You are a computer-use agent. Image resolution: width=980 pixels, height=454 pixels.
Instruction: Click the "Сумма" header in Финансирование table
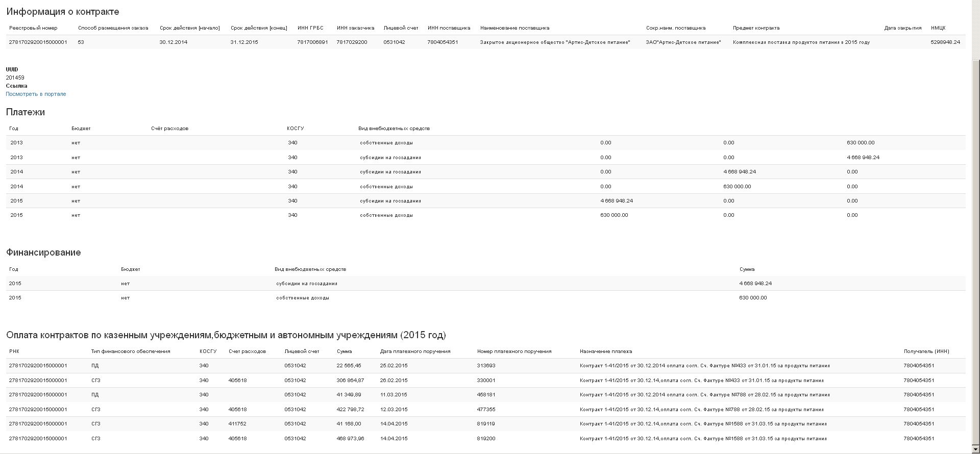(x=747, y=269)
